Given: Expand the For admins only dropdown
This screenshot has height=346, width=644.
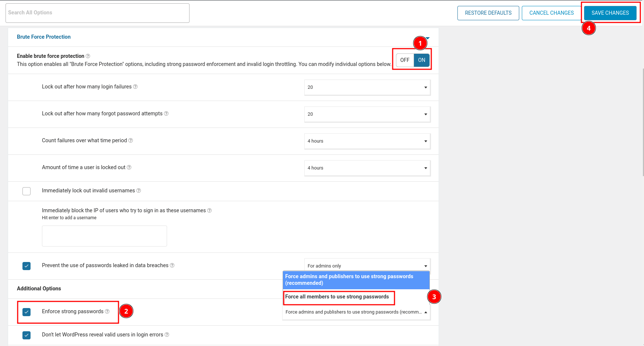Looking at the screenshot, I should 367,266.
